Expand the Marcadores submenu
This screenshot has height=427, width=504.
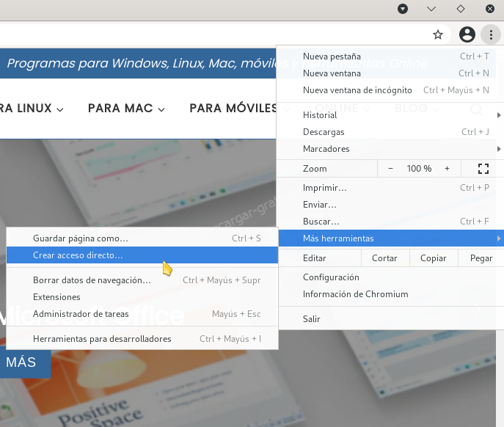(390, 149)
